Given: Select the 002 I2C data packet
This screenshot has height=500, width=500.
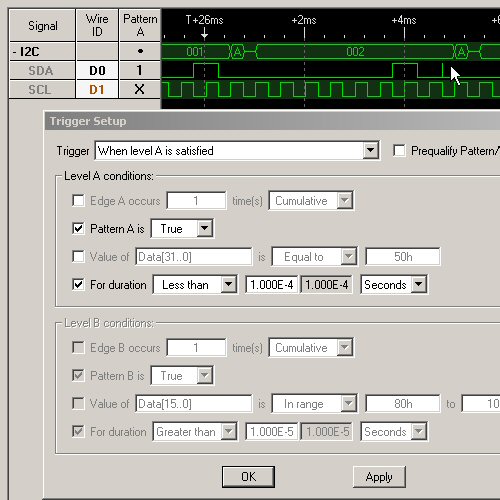Looking at the screenshot, I should point(355,52).
